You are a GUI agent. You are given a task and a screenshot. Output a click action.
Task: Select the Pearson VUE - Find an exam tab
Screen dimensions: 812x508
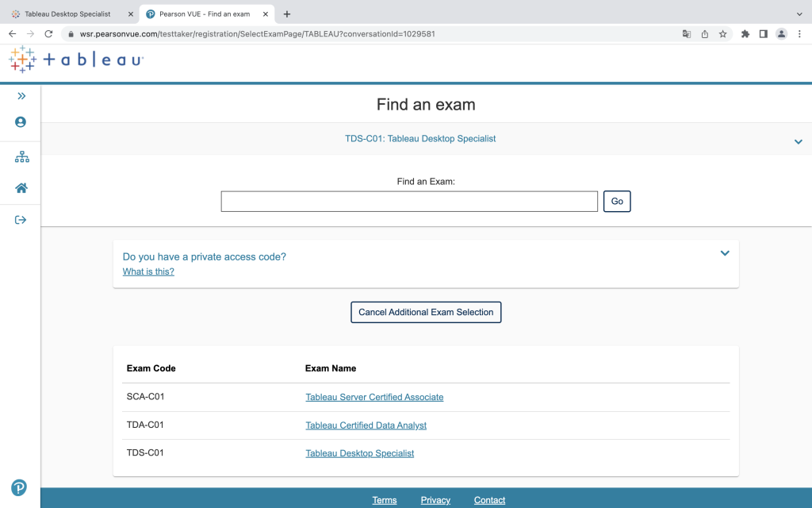pos(205,14)
